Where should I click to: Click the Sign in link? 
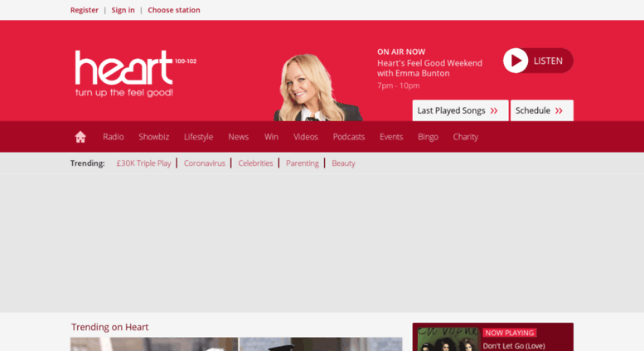point(123,10)
